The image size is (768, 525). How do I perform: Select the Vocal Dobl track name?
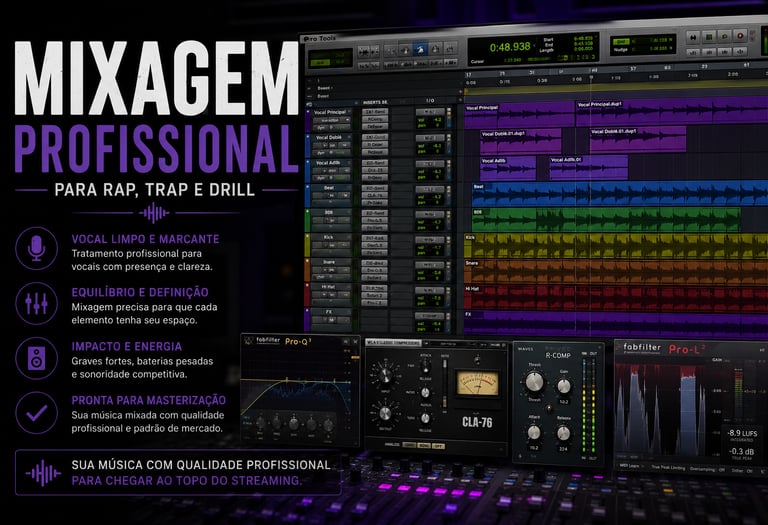coord(329,138)
